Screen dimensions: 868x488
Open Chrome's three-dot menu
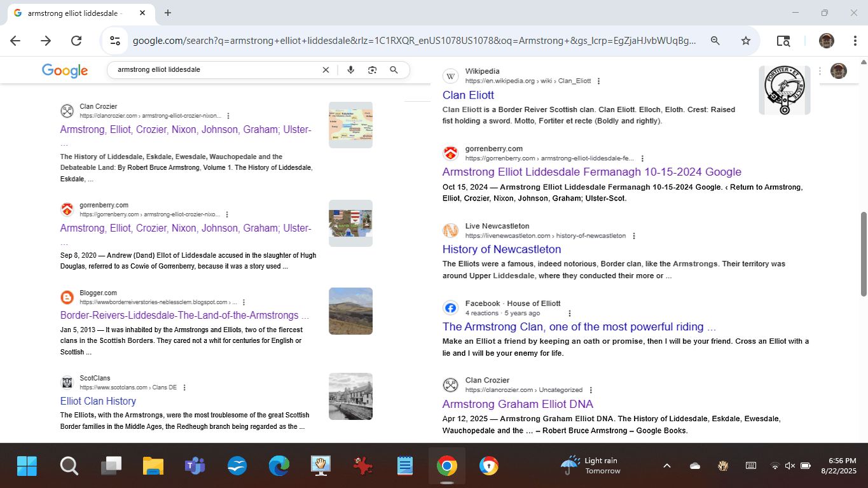click(855, 41)
